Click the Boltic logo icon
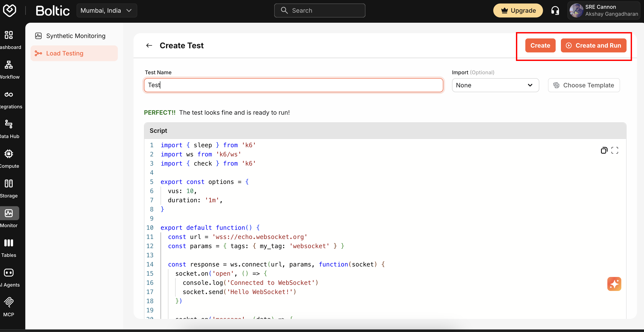 pos(10,10)
